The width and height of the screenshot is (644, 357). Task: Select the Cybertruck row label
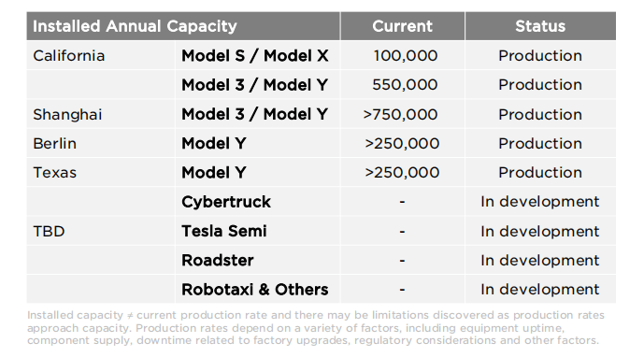point(226,202)
